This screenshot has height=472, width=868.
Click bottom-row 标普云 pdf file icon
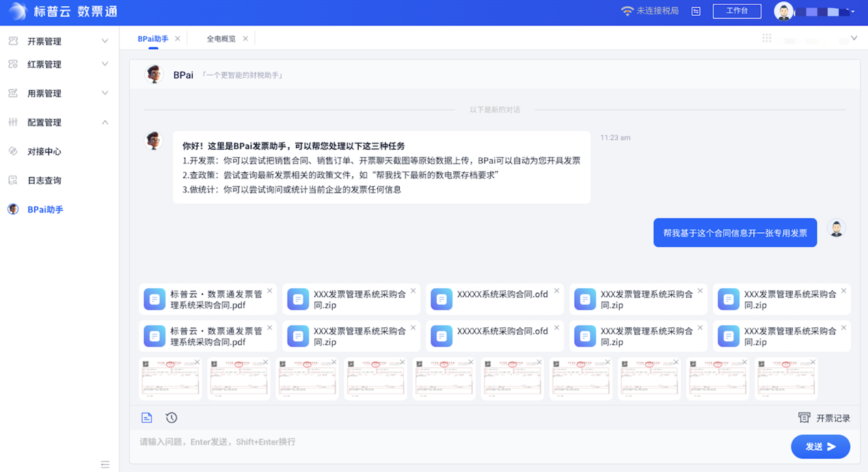click(x=154, y=336)
